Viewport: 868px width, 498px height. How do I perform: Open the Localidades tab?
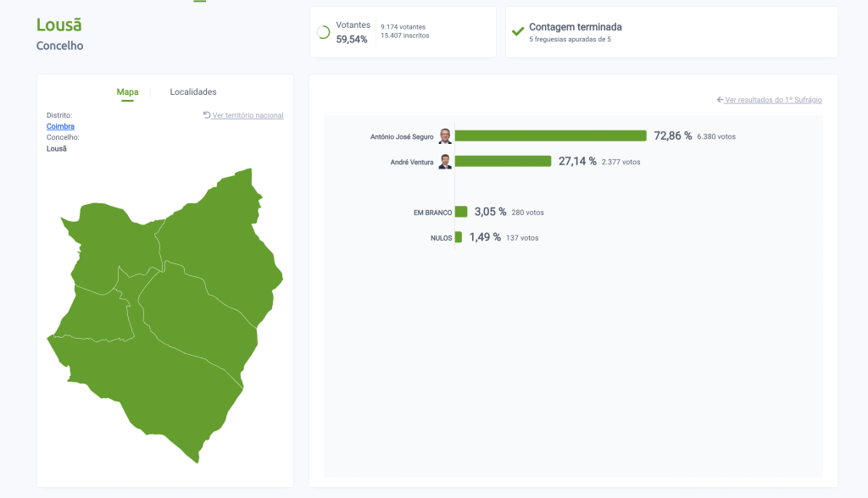(x=192, y=92)
